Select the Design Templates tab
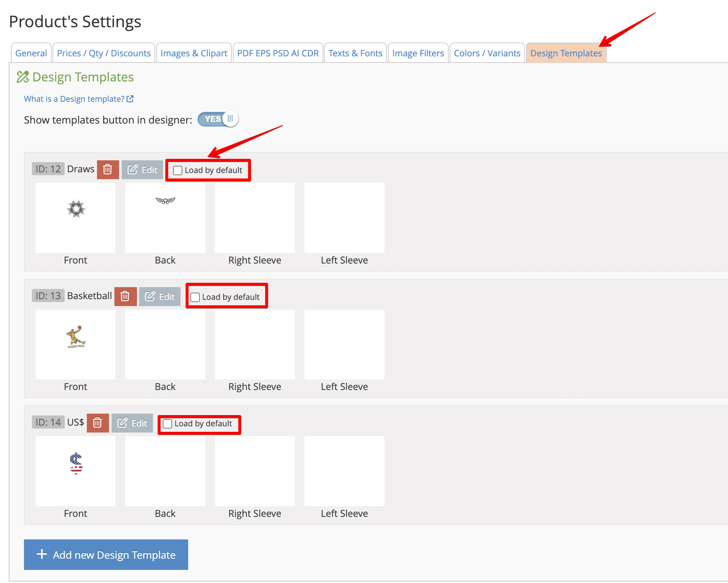This screenshot has height=583, width=728. point(566,53)
